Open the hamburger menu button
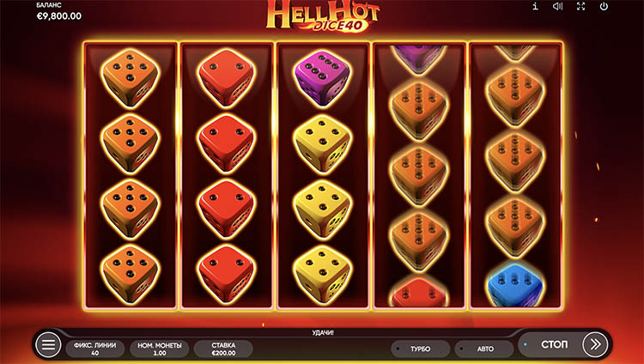Screen dimensions: 644x364 [x=48, y=344]
